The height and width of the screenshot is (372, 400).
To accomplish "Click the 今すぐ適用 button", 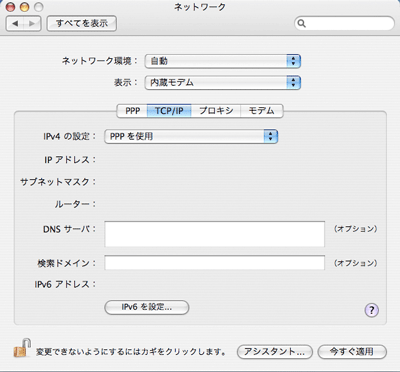I will click(352, 352).
